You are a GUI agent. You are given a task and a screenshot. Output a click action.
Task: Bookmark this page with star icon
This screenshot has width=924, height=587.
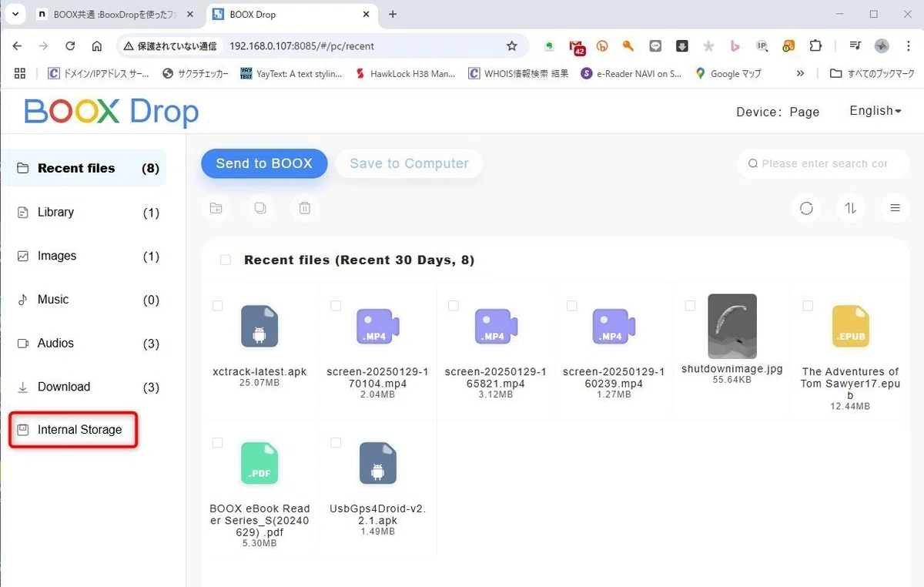point(511,46)
